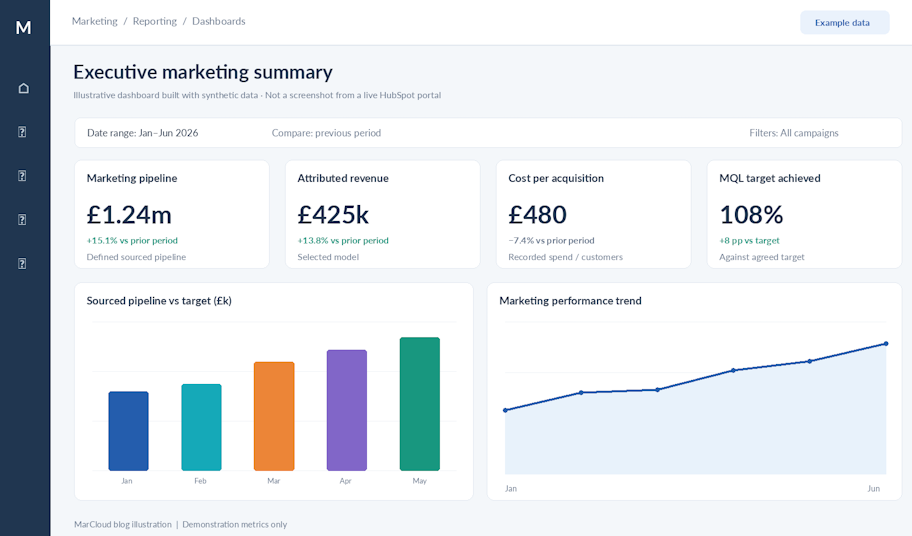Viewport: 912px width, 536px height.
Task: Click the Defined sourced pipeline caption
Action: click(x=136, y=257)
